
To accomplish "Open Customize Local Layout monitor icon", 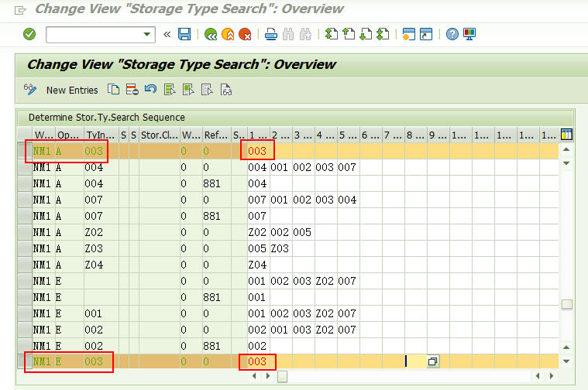I will (x=469, y=35).
